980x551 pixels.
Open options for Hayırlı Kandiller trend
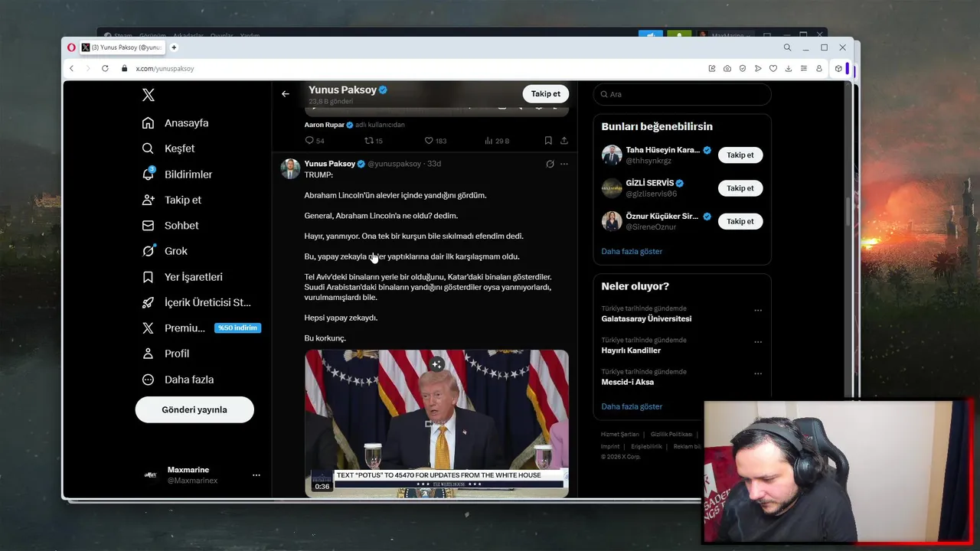[758, 342]
